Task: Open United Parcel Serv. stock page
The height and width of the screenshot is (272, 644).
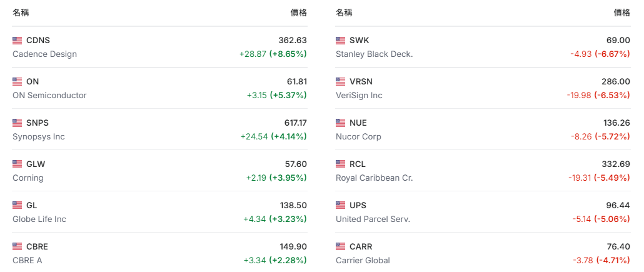Action: [373, 219]
